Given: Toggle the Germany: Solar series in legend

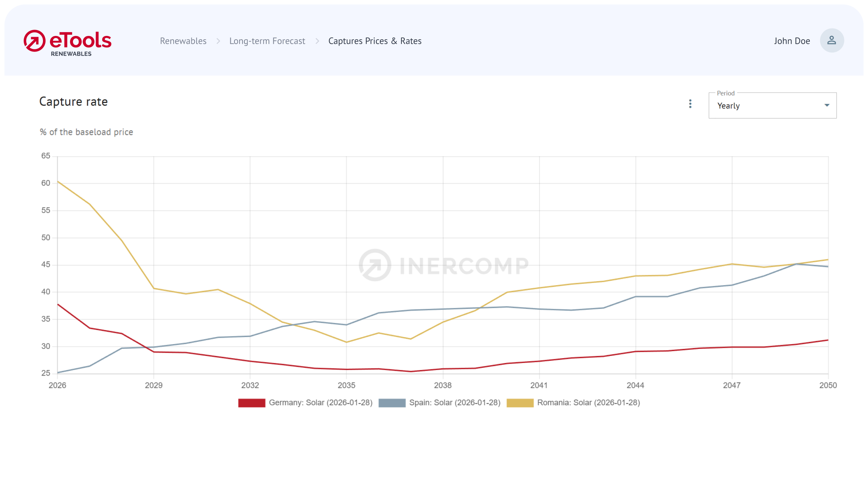Looking at the screenshot, I should tap(321, 403).
